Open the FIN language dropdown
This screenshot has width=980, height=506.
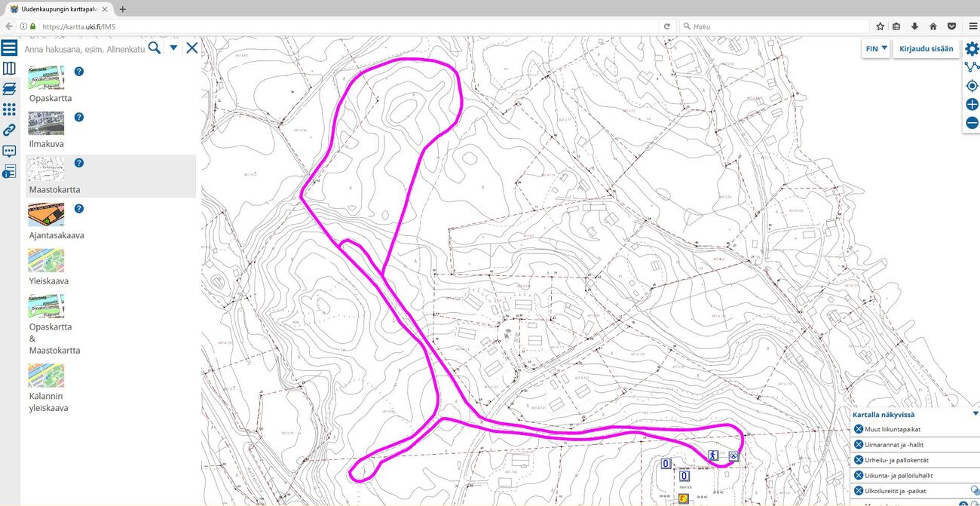pos(876,48)
